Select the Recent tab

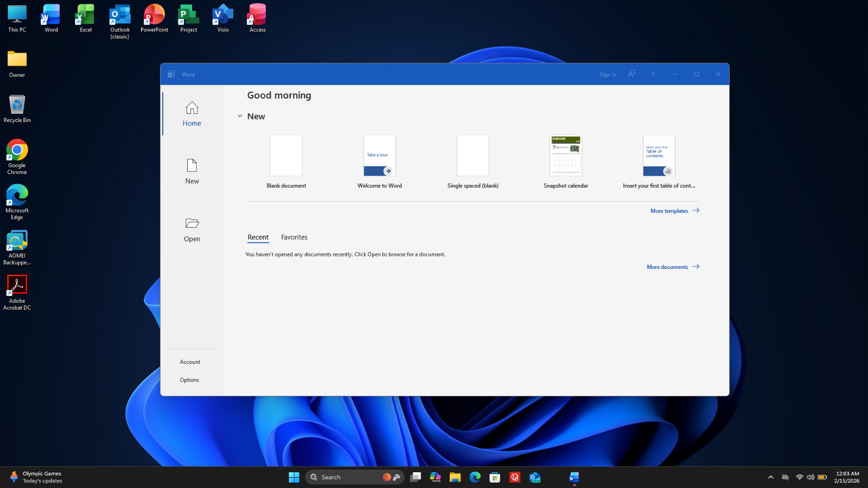pos(258,237)
